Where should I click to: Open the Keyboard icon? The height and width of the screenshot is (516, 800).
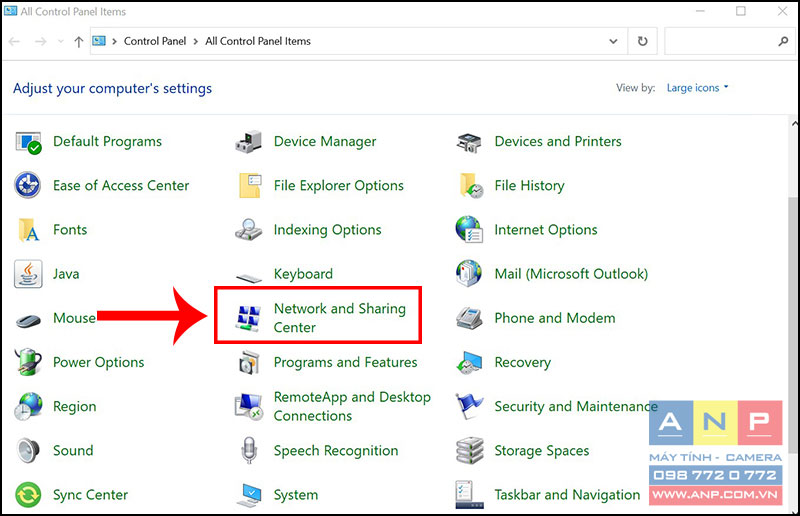click(249, 278)
